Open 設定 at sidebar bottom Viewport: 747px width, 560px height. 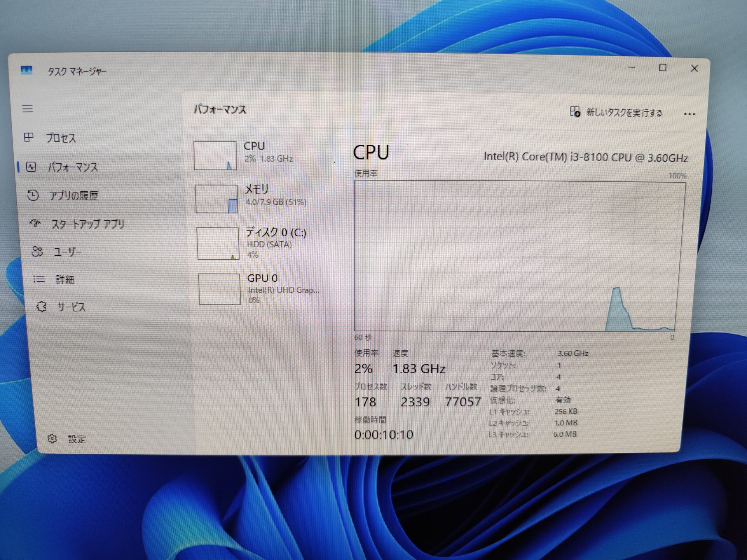click(x=77, y=439)
